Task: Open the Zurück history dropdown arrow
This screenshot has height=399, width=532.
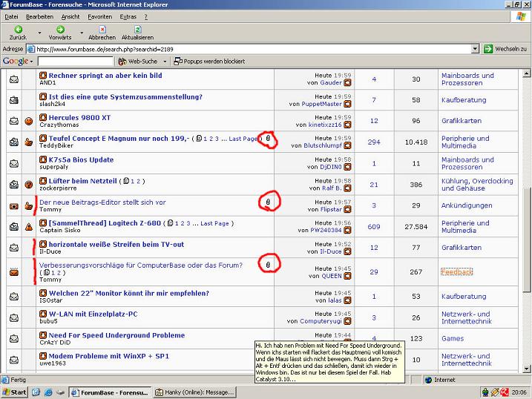Action: 39,33
